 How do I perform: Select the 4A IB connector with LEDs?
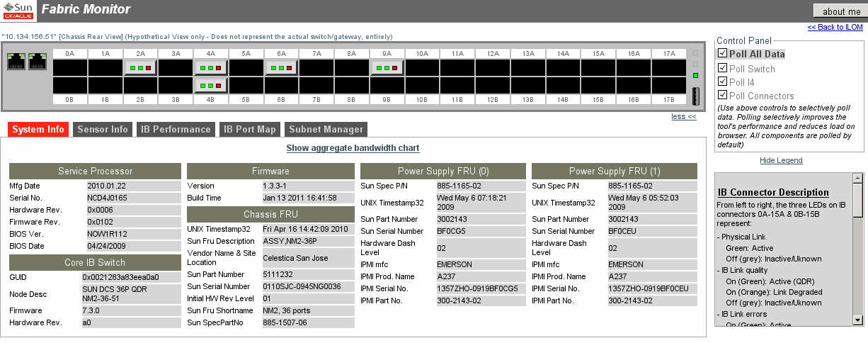[210, 68]
